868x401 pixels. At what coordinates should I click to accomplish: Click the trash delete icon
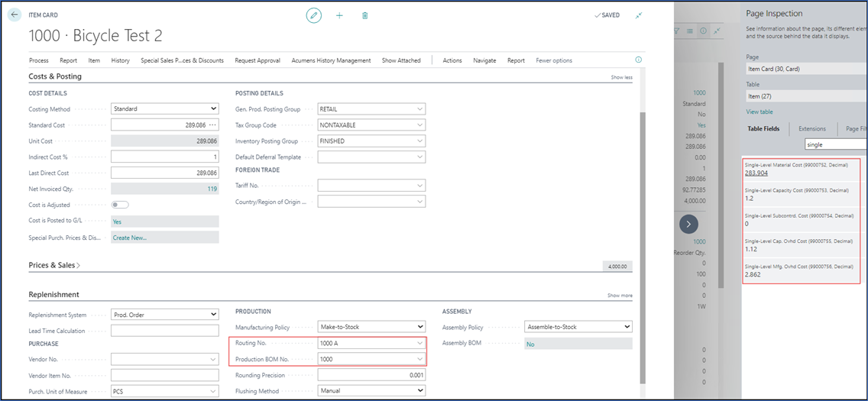point(365,15)
